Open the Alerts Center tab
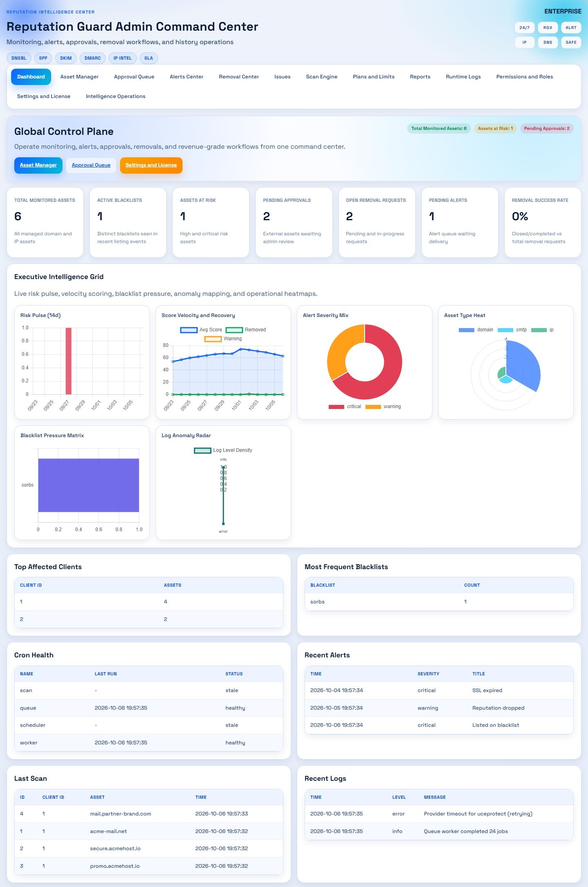588x887 pixels. [186, 77]
